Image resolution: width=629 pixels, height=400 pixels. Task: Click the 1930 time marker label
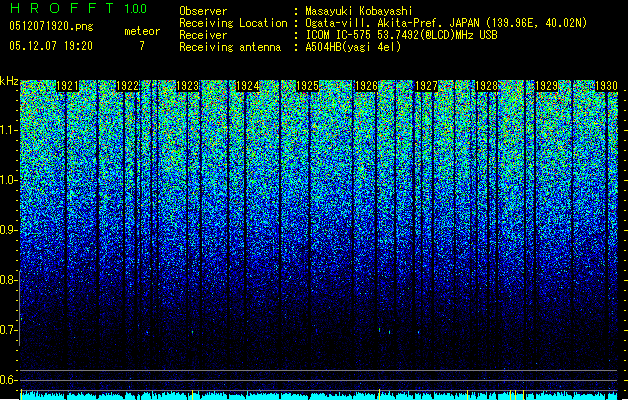point(606,86)
